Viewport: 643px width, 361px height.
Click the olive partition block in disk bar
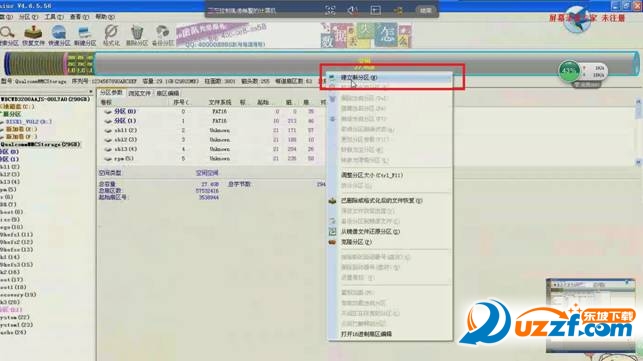point(36,64)
